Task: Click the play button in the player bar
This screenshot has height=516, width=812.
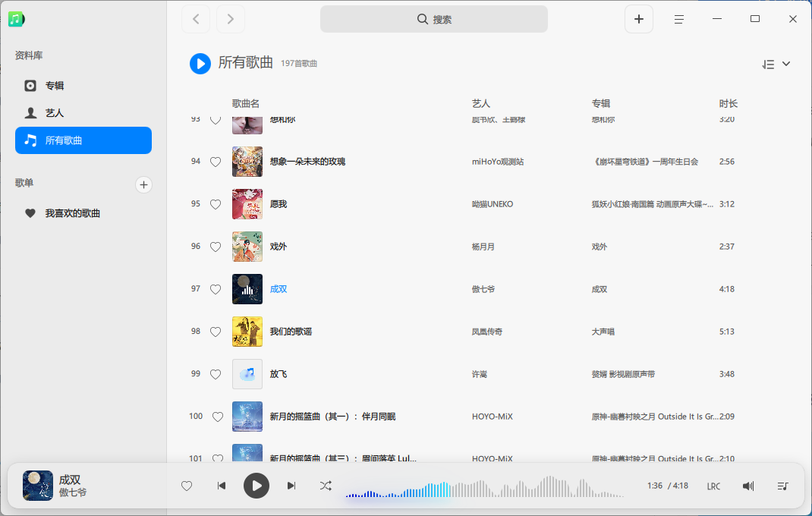Action: point(257,486)
